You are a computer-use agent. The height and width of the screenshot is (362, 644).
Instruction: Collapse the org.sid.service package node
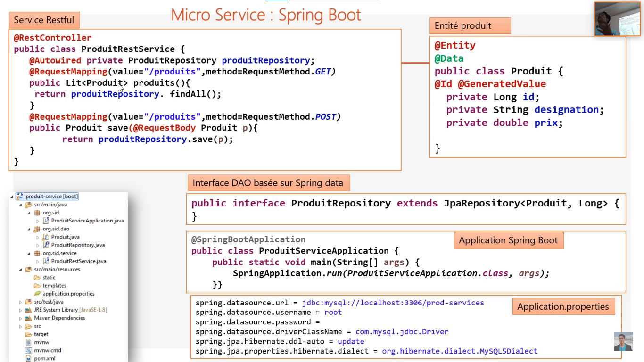[29, 253]
